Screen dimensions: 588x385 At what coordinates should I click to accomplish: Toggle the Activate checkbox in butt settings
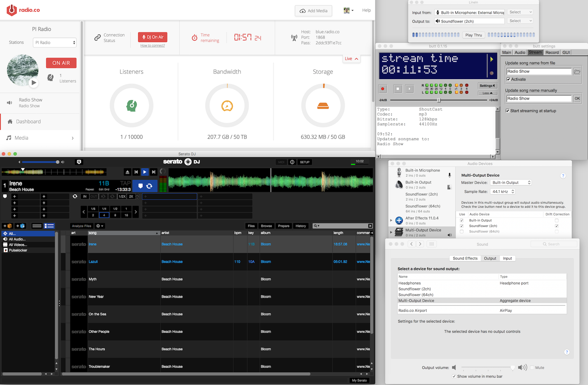pos(509,79)
